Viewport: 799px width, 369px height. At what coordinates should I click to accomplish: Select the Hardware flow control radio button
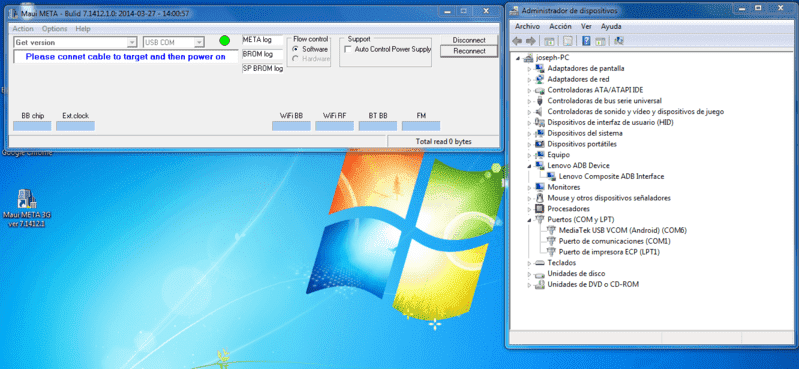296,59
